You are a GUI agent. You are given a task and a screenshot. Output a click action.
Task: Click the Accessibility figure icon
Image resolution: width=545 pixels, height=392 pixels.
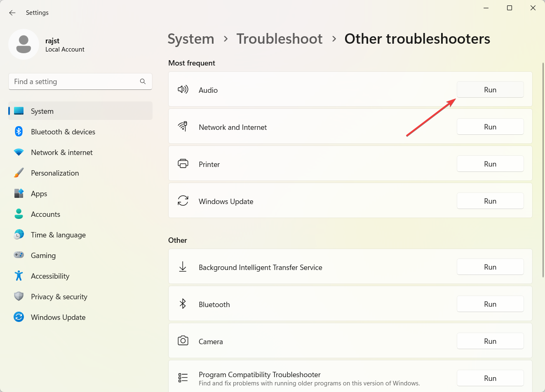(x=19, y=276)
